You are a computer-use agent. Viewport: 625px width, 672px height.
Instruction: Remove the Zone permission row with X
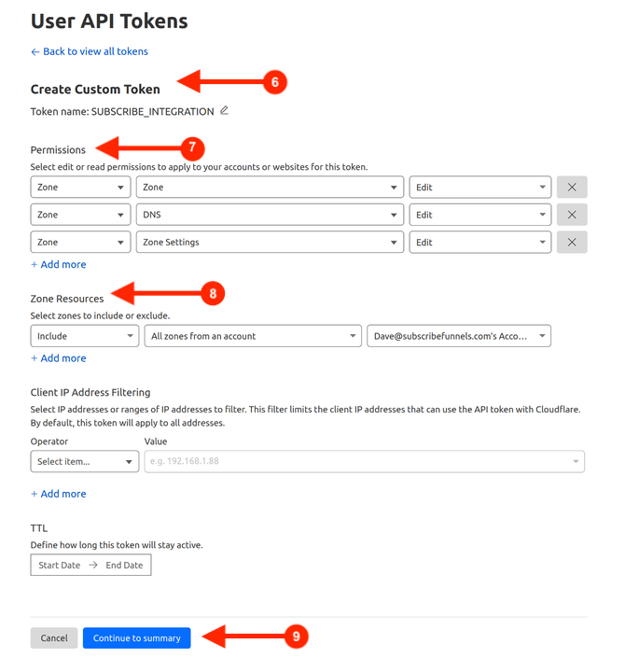pyautogui.click(x=572, y=188)
